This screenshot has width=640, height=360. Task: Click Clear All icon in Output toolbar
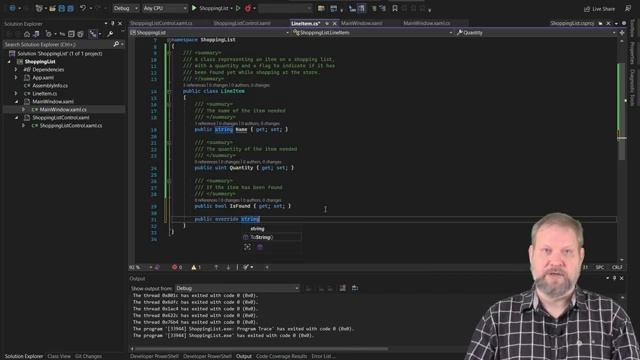point(342,288)
